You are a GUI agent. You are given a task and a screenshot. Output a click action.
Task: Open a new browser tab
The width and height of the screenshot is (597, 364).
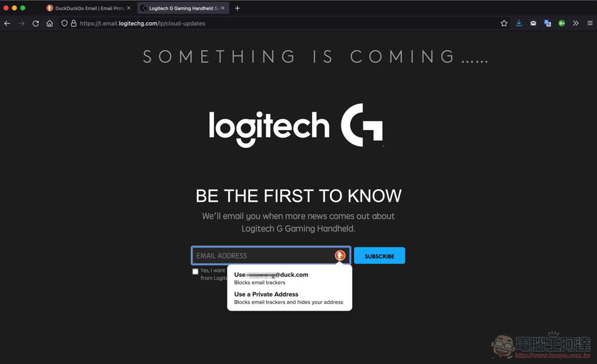pos(237,8)
